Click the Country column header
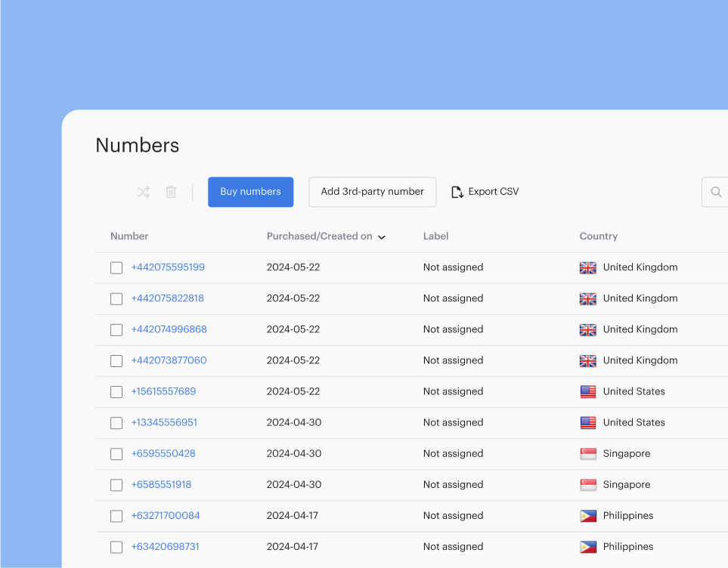Screen dimensions: 728x568 click(x=598, y=236)
